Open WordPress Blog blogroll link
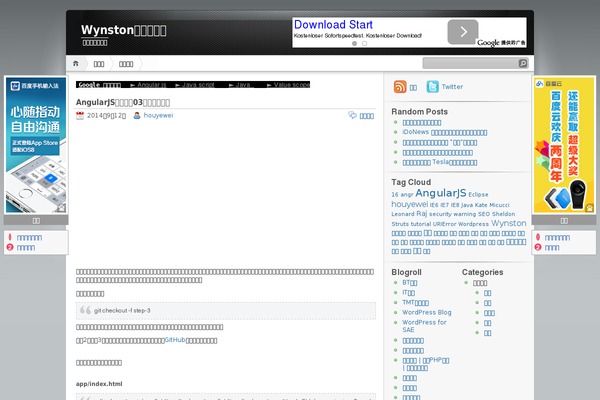The image size is (600, 400). pos(427,312)
